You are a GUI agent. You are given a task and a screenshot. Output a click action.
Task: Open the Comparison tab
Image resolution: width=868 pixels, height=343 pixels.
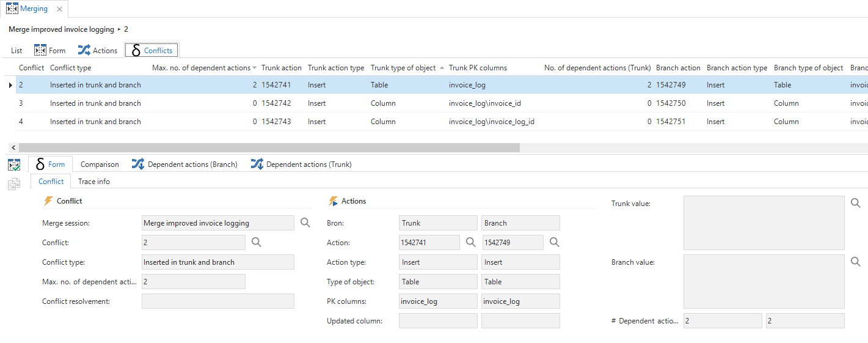pyautogui.click(x=100, y=164)
